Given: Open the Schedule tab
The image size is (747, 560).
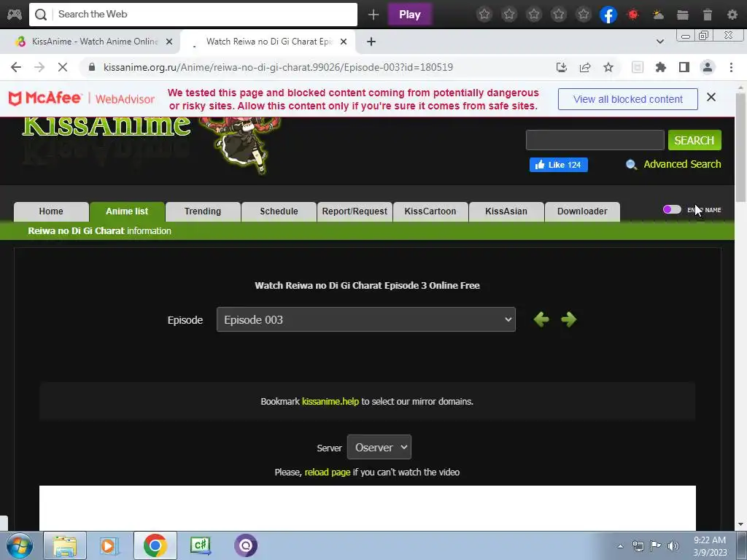Looking at the screenshot, I should coord(279,211).
